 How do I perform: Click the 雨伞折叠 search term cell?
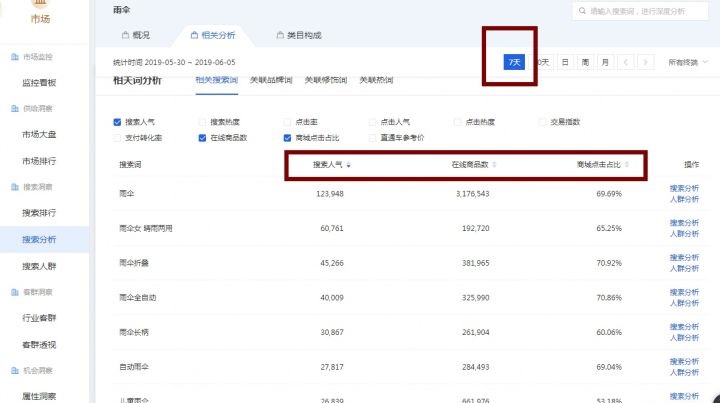134,263
